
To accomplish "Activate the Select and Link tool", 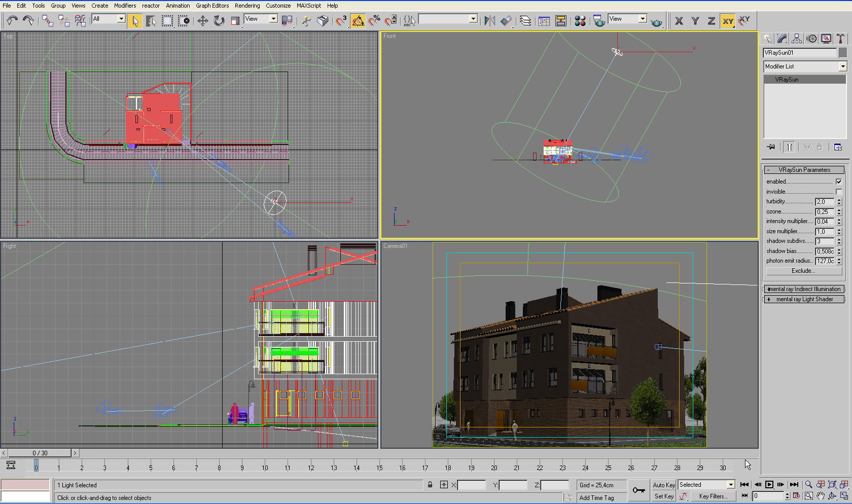I will point(47,20).
